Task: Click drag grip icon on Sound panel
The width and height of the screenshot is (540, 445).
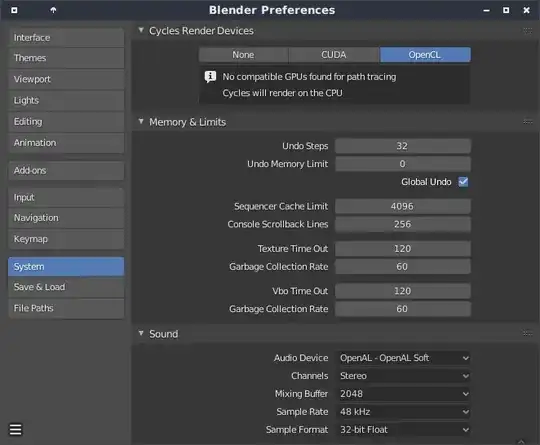Action: point(528,333)
